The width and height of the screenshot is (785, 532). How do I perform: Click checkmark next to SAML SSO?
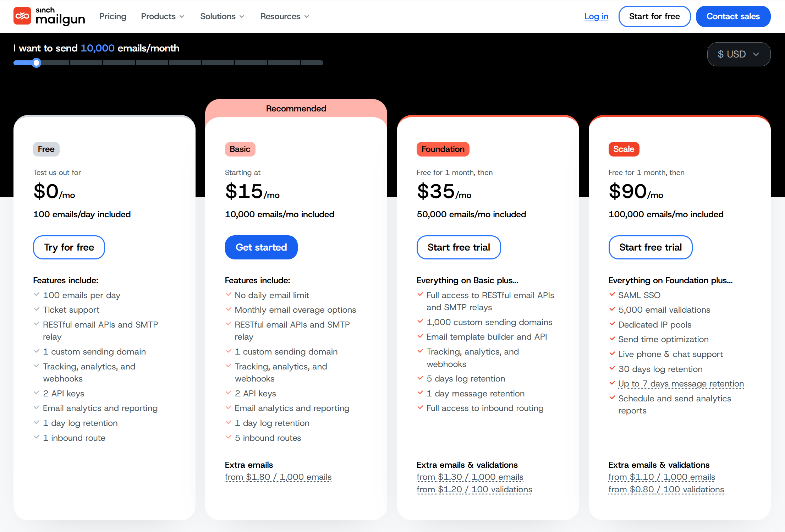612,295
